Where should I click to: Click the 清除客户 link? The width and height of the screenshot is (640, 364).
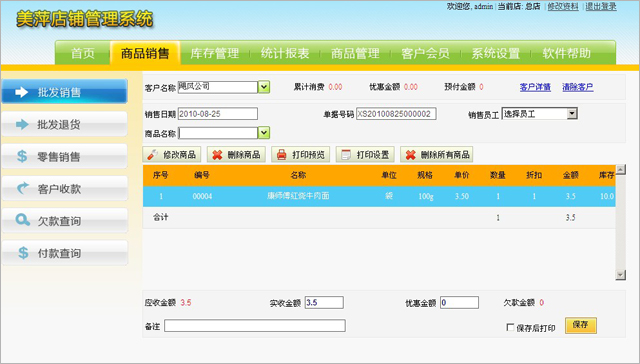click(578, 87)
